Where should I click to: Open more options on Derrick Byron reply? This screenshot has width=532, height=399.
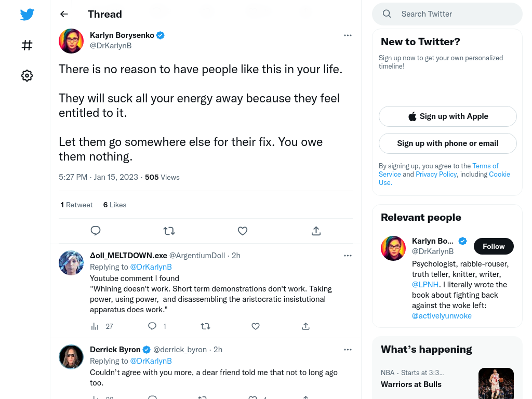click(348, 350)
